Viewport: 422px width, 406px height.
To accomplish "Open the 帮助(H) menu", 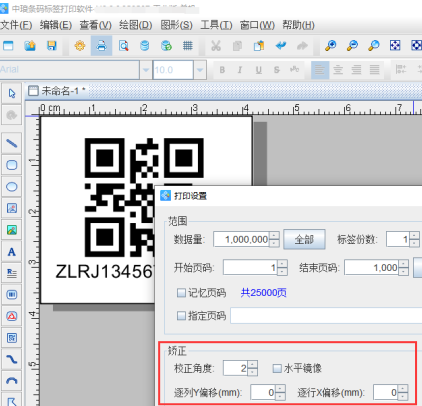I will (298, 25).
